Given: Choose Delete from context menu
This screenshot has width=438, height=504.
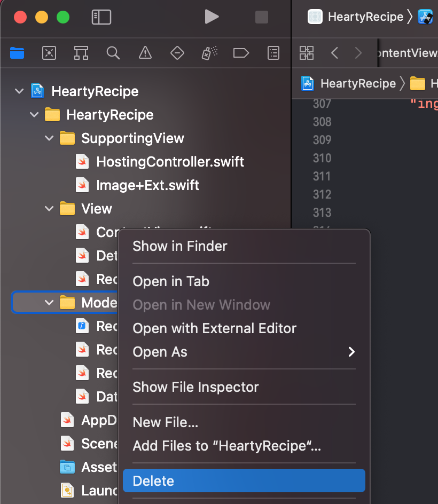Looking at the screenshot, I should [x=244, y=481].
